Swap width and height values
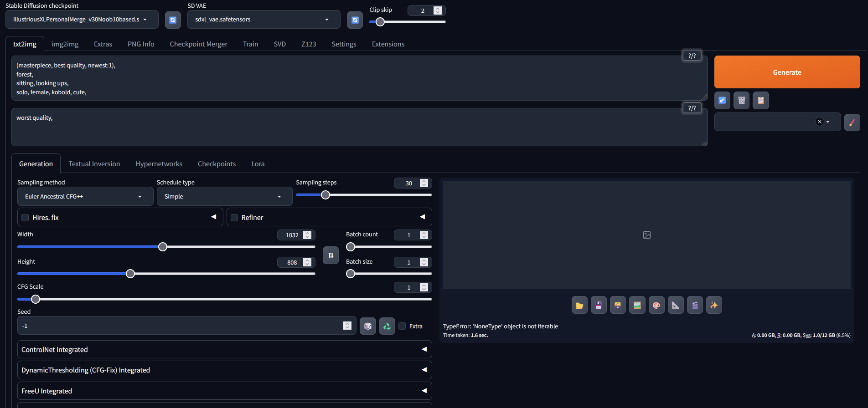The image size is (868, 408). tap(331, 255)
